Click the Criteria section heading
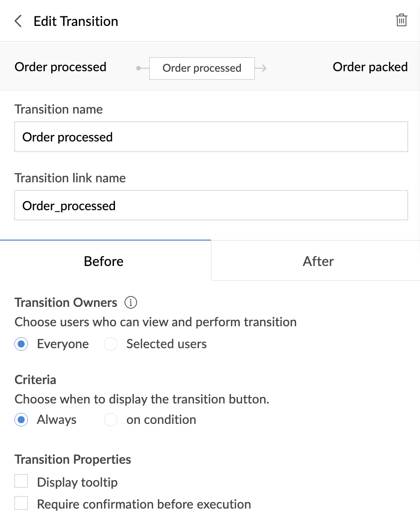Image resolution: width=420 pixels, height=528 pixels. pos(35,380)
